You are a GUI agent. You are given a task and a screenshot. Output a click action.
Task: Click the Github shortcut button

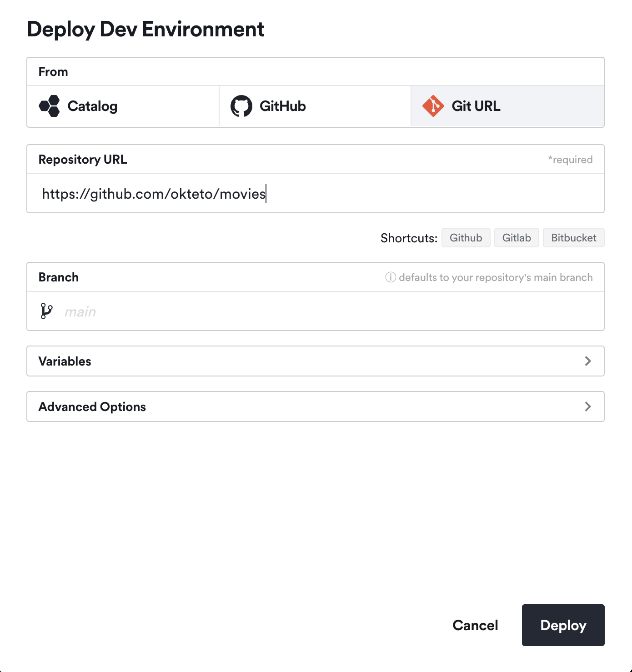pos(466,237)
